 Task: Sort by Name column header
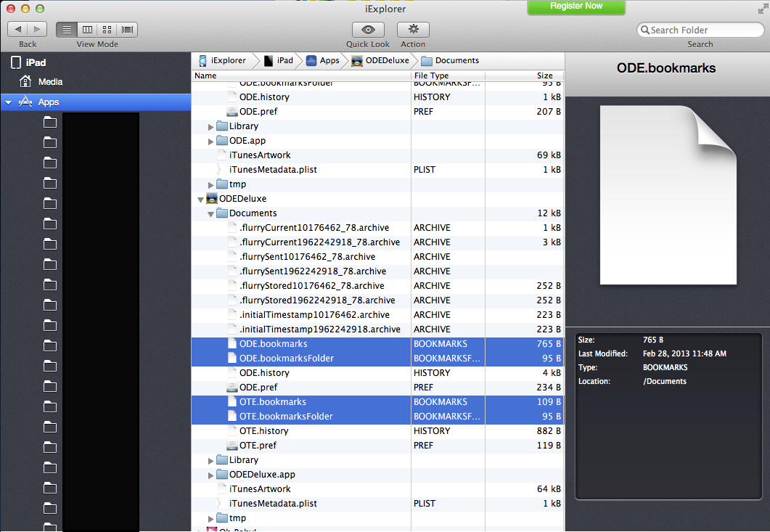tap(300, 75)
